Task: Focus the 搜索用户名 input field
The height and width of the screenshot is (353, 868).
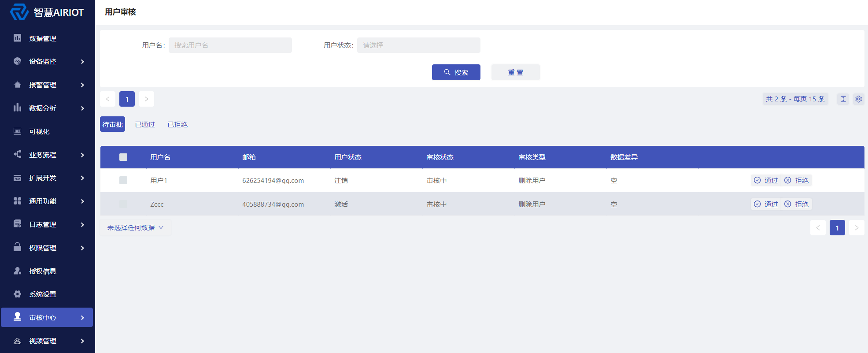Action: (230, 45)
